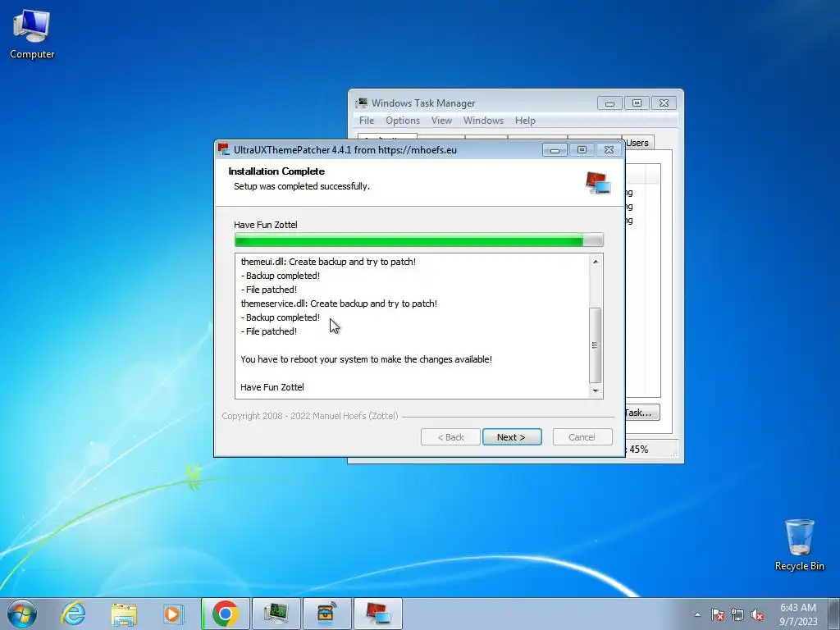840x630 pixels.
Task: Open muted volume speaker tray icon
Action: (757, 614)
